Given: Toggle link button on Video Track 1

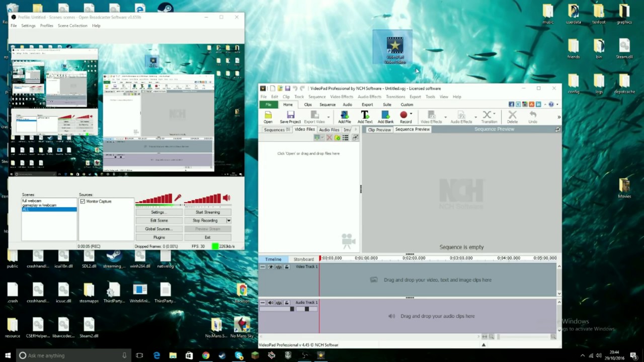Looking at the screenshot, I should (x=279, y=267).
